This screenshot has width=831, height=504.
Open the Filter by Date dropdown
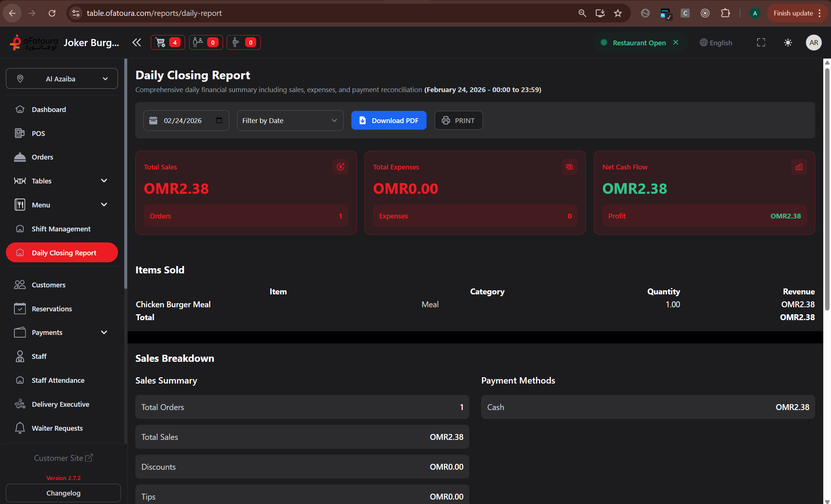(x=290, y=120)
